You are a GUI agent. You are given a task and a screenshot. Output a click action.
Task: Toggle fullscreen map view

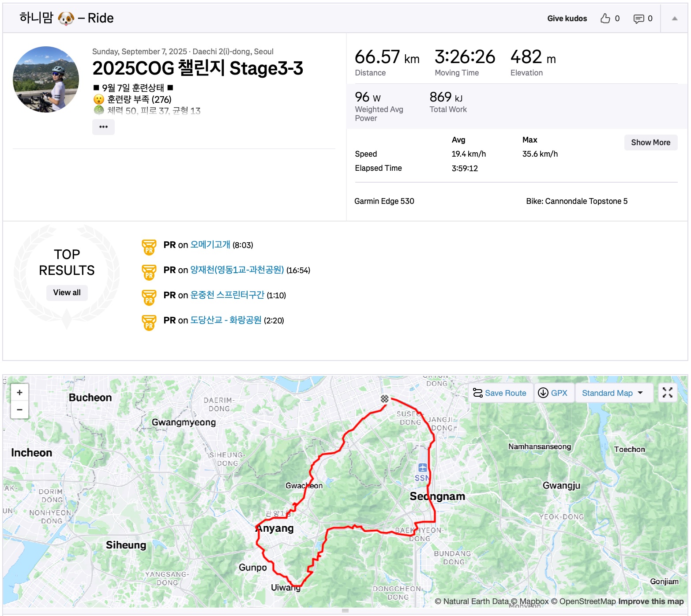tap(667, 392)
